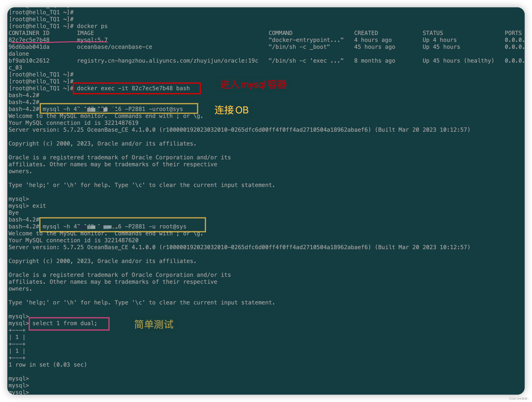This screenshot has width=532, height=402.
Task: Click the CONTAINER ID column header
Action: pos(29,33)
